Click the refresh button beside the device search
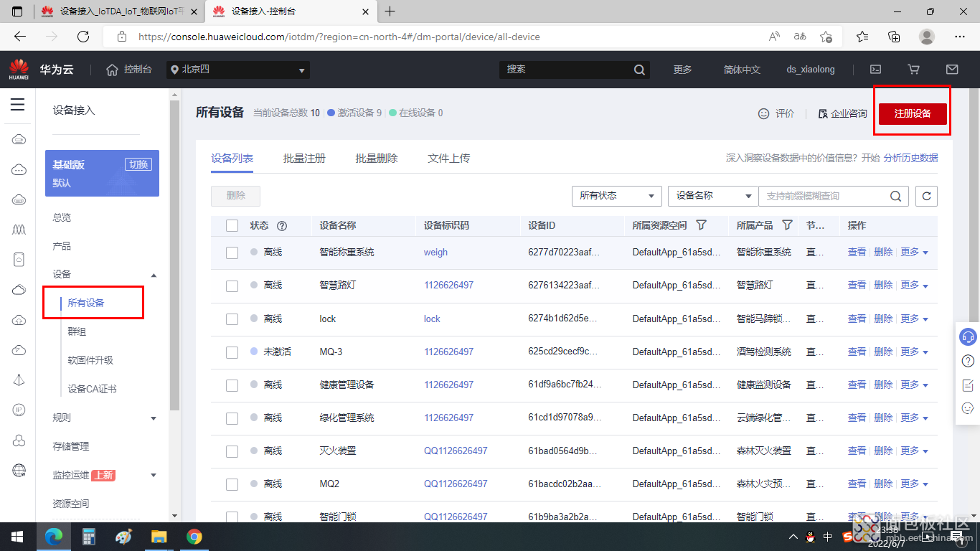The height and width of the screenshot is (551, 980). coord(926,196)
